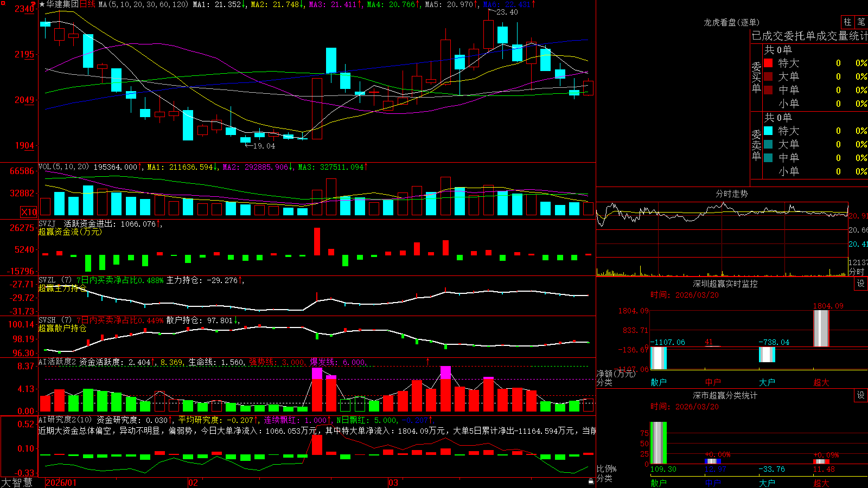The width and height of the screenshot is (868, 488).
Task: Click the star marker before 华建集团
Action: pyautogui.click(x=42, y=4)
